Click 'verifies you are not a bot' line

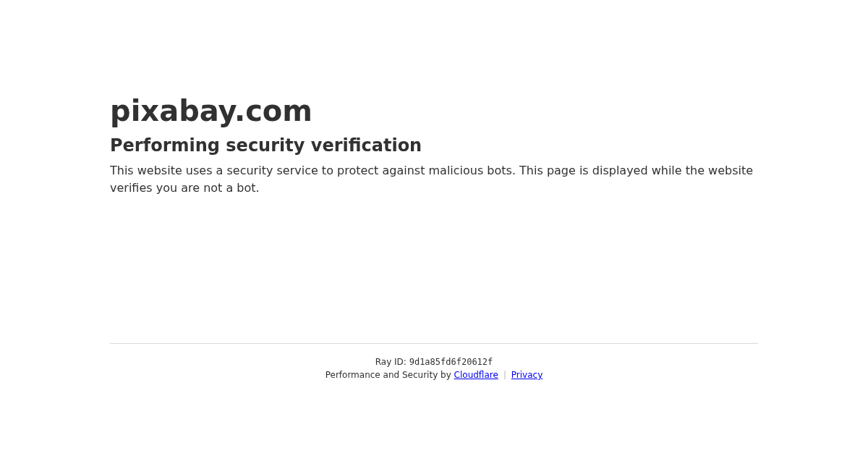(x=184, y=188)
